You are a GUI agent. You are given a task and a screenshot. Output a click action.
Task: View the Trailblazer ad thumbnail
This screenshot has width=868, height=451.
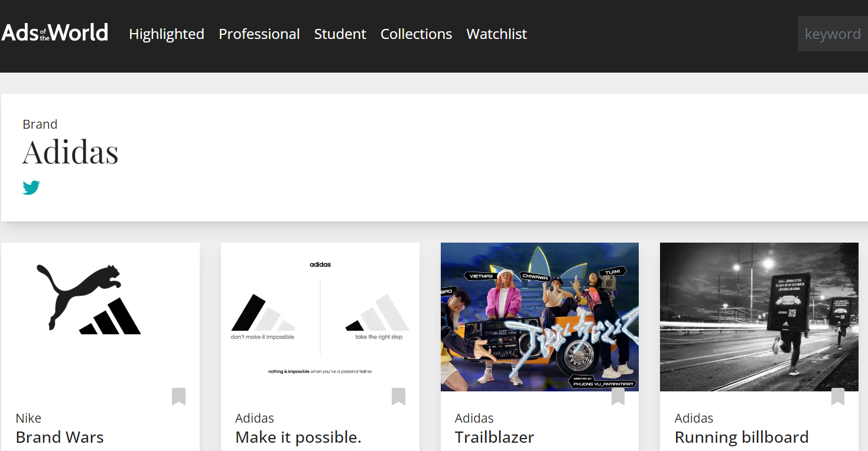click(x=539, y=316)
